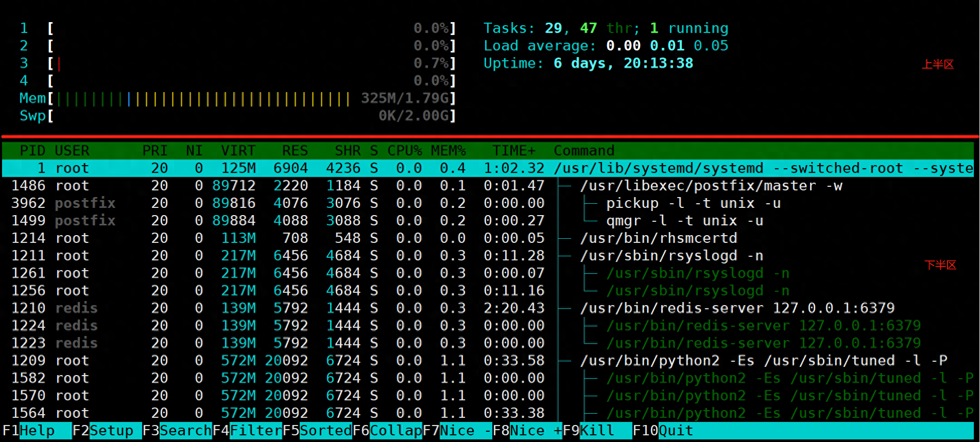Sort by the TIME+ column header
980x442 pixels.
(514, 151)
